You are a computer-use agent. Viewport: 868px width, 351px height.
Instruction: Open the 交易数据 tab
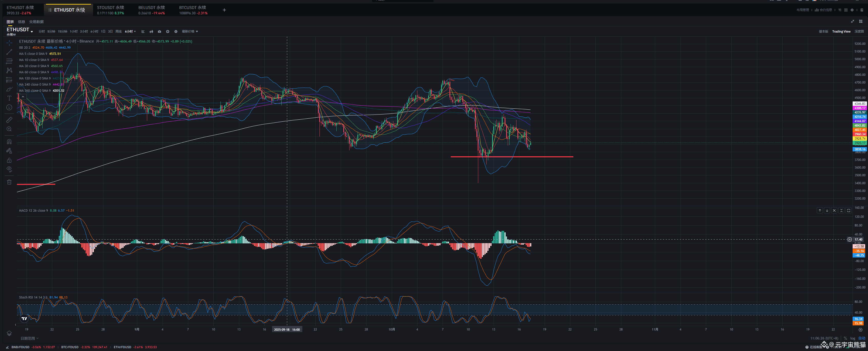(36, 22)
